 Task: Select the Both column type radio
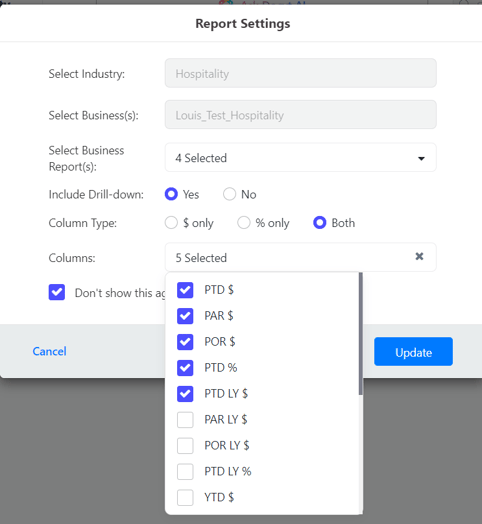point(320,223)
